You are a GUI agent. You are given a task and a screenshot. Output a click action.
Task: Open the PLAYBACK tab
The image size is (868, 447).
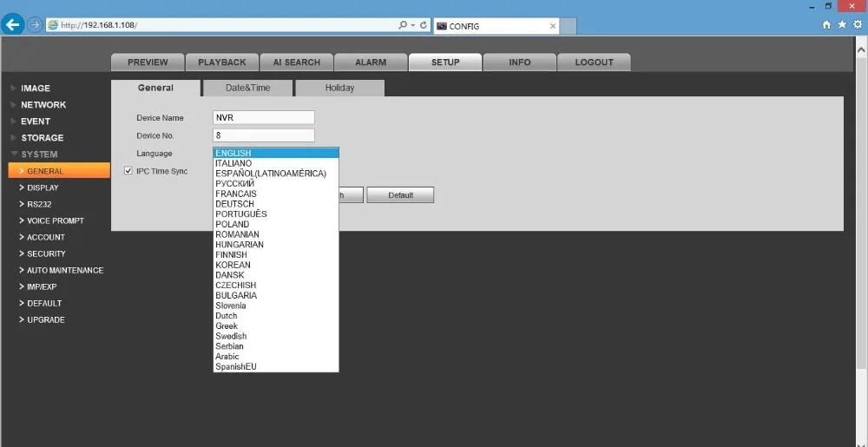pyautogui.click(x=222, y=62)
